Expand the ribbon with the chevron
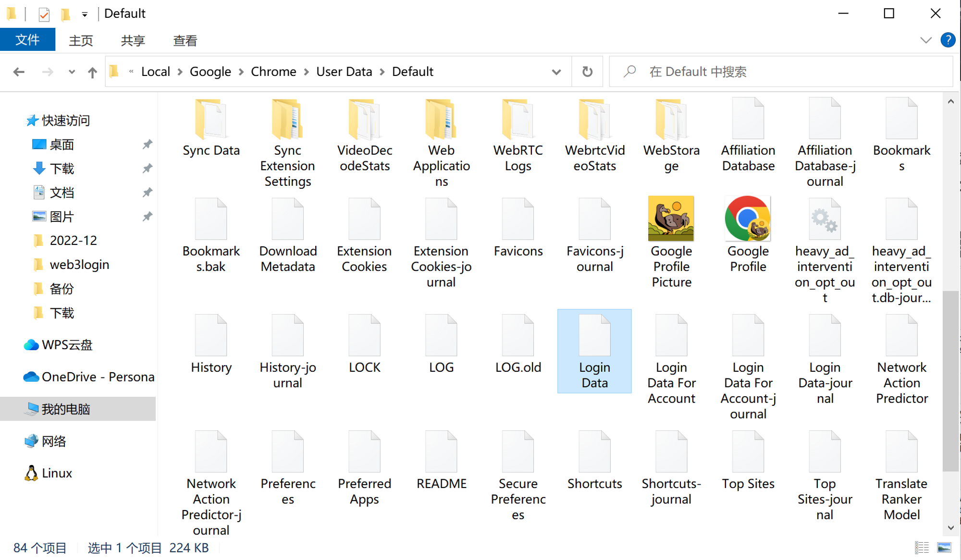Viewport: 961px width, 560px height. point(925,40)
